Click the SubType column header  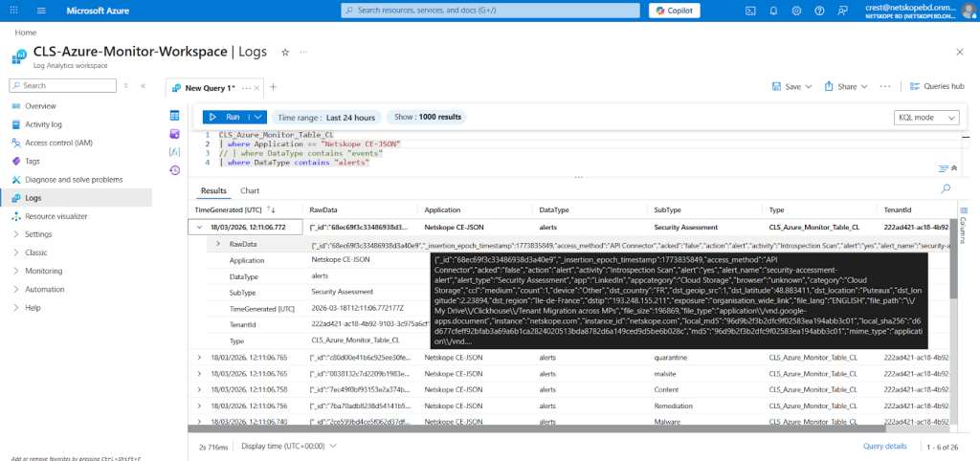pos(667,210)
